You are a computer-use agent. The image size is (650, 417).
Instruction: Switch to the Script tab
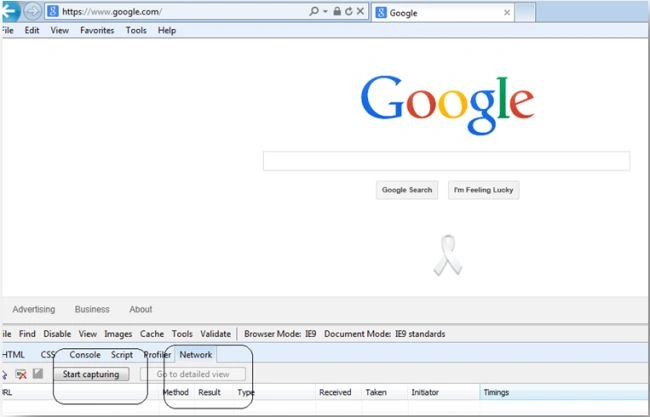click(122, 355)
